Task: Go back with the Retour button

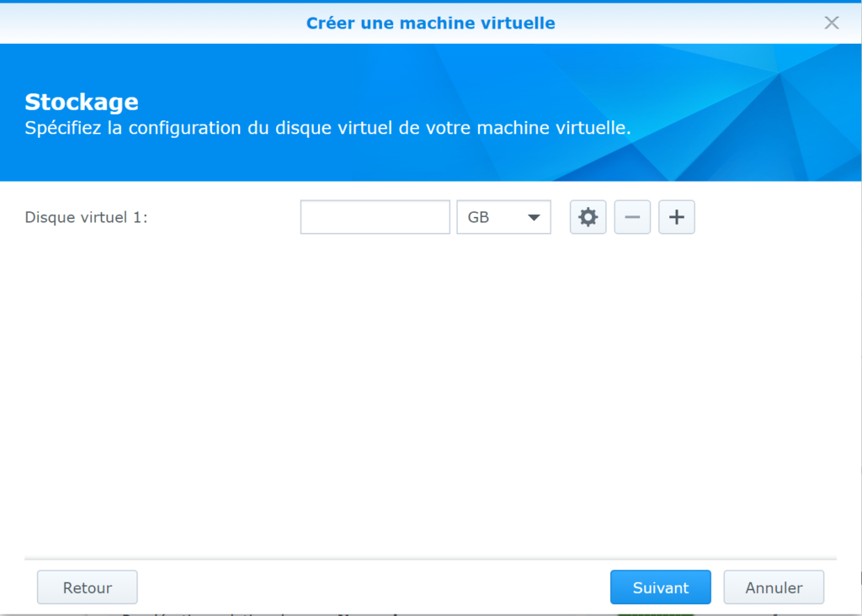Action: click(88, 587)
